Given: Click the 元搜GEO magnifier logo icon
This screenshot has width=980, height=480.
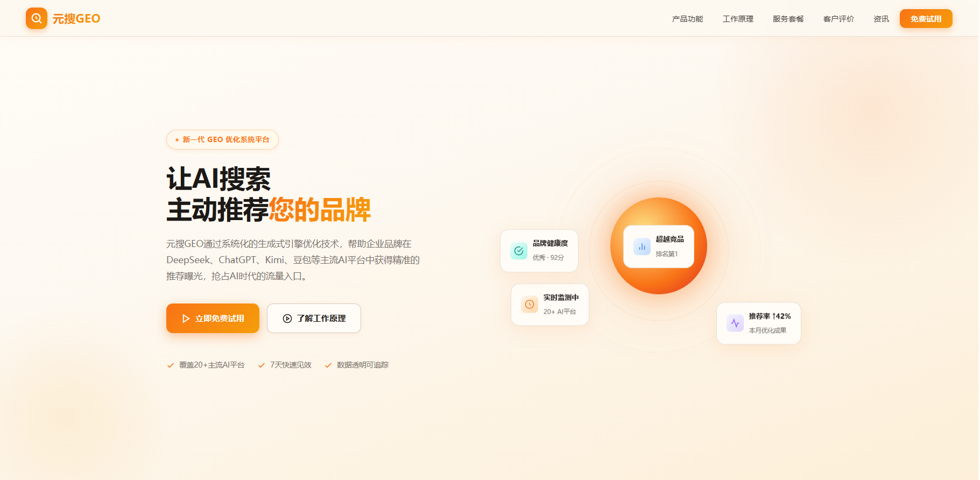Looking at the screenshot, I should 37,18.
